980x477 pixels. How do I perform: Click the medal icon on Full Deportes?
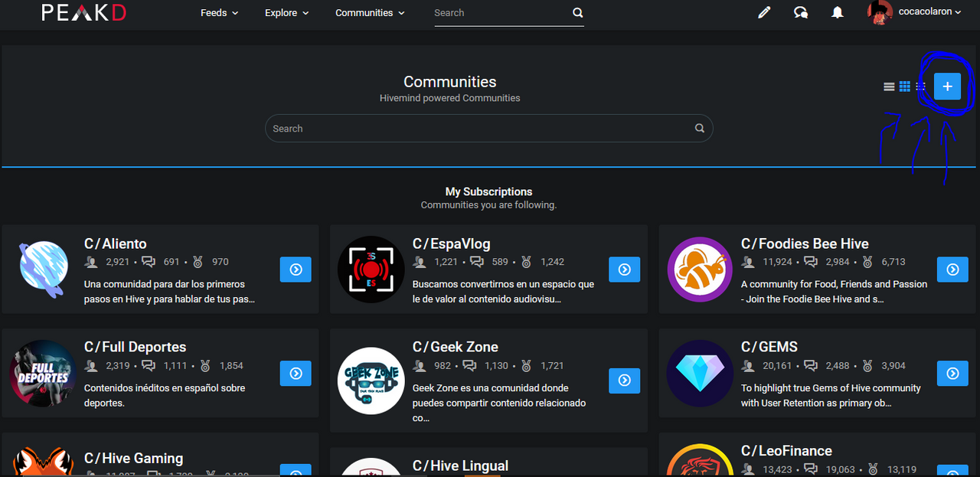pos(205,366)
